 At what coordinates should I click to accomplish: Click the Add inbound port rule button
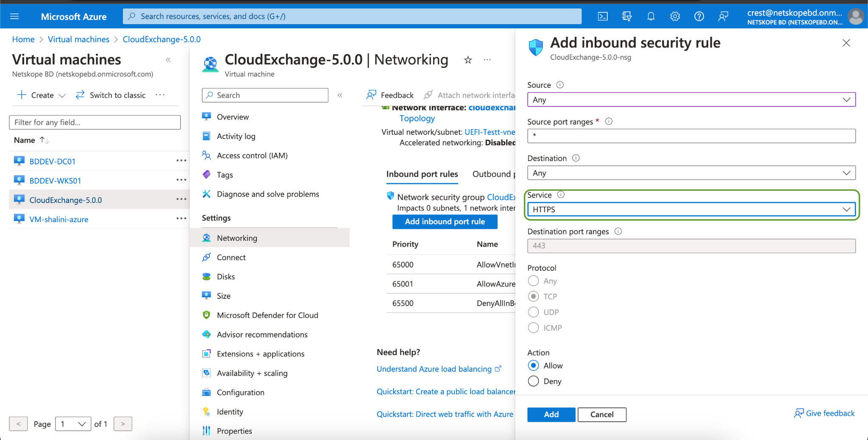pos(445,222)
